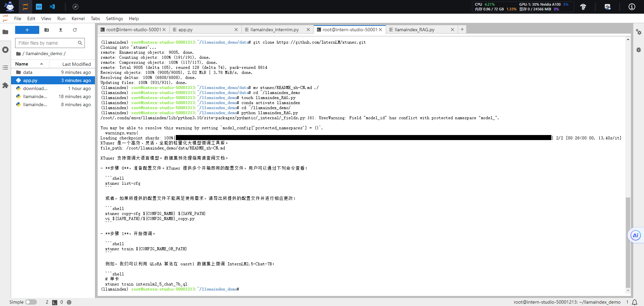The height and width of the screenshot is (306, 644).
Task: Open the data folder
Action: pos(53,72)
